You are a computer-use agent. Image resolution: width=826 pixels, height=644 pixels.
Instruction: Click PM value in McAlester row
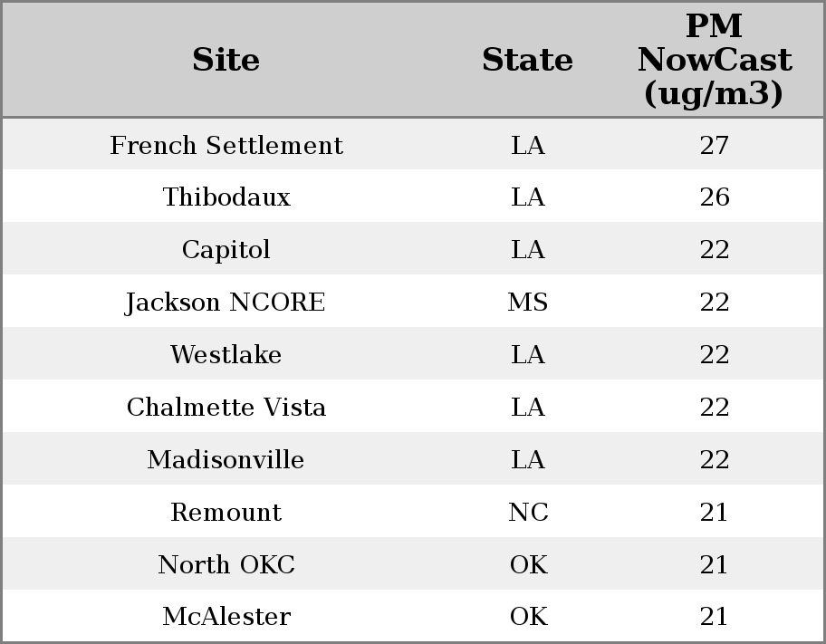[x=714, y=616]
